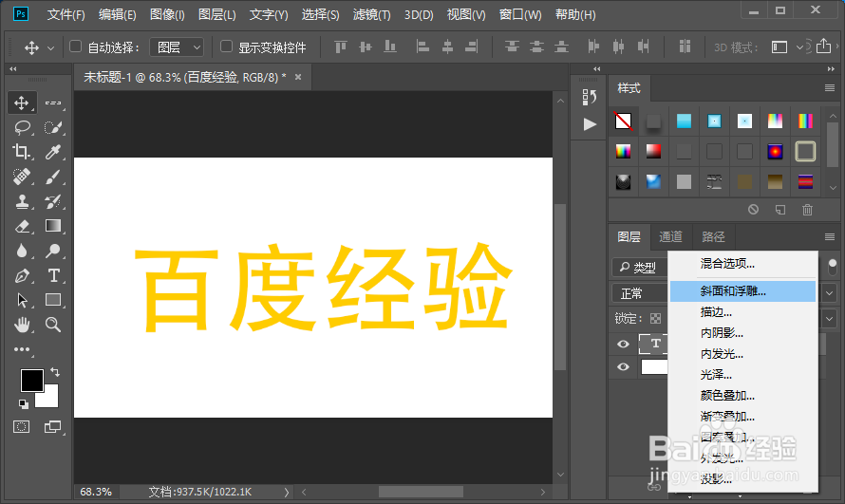Switch to the 路径 tab
Image resolution: width=845 pixels, height=504 pixels.
713,237
